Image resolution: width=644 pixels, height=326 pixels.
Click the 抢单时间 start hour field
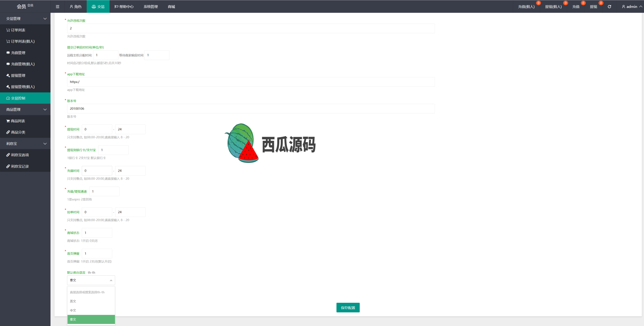coord(97,212)
